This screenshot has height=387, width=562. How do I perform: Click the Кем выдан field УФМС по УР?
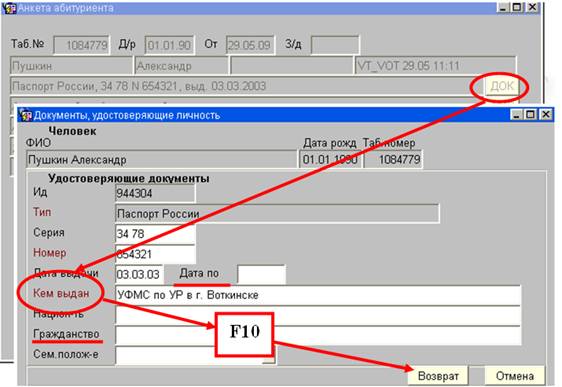(x=318, y=295)
